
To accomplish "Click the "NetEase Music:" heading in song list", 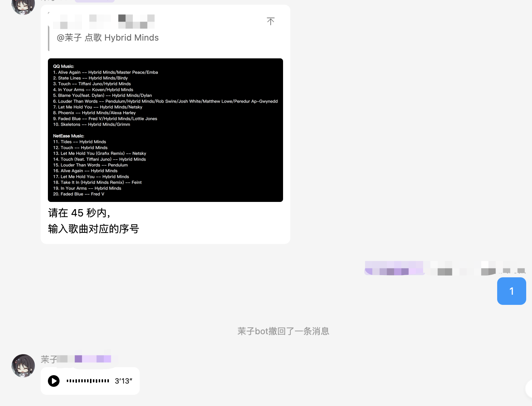I will pos(69,136).
